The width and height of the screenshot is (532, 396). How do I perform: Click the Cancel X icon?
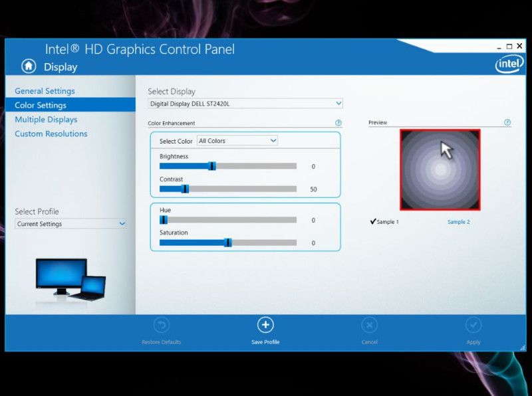point(369,326)
